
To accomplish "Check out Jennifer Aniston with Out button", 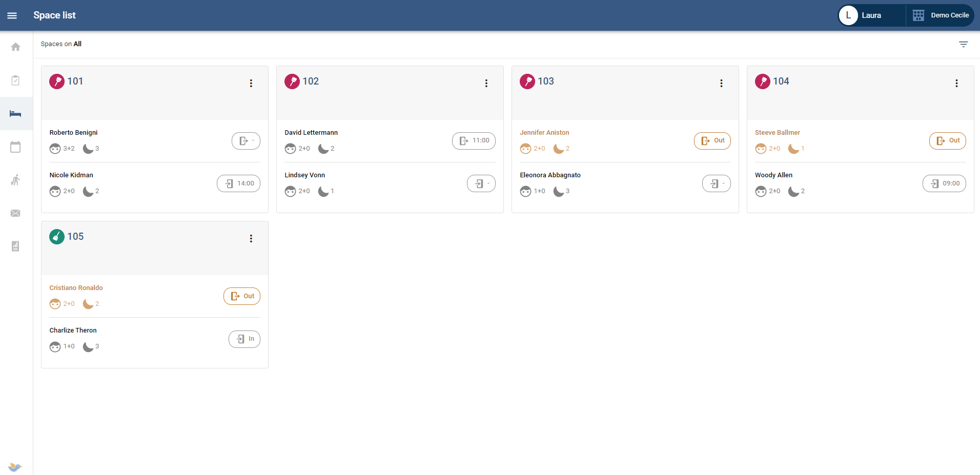I will pos(712,141).
